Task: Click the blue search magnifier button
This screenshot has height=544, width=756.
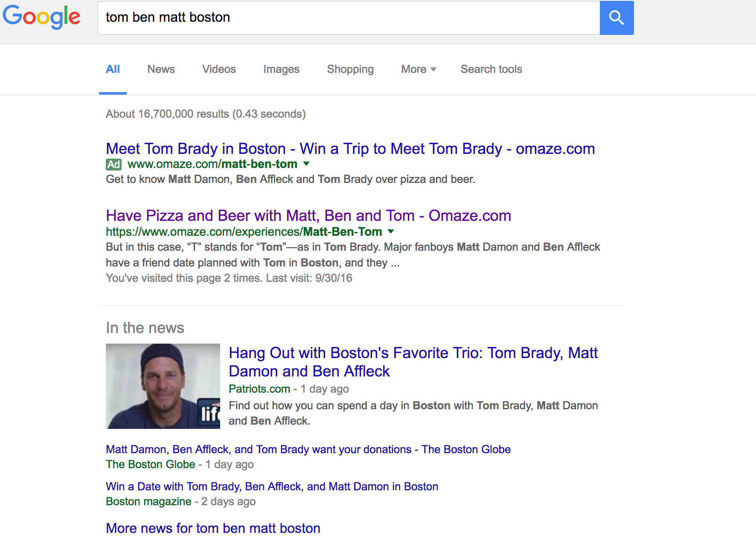Action: (x=616, y=18)
